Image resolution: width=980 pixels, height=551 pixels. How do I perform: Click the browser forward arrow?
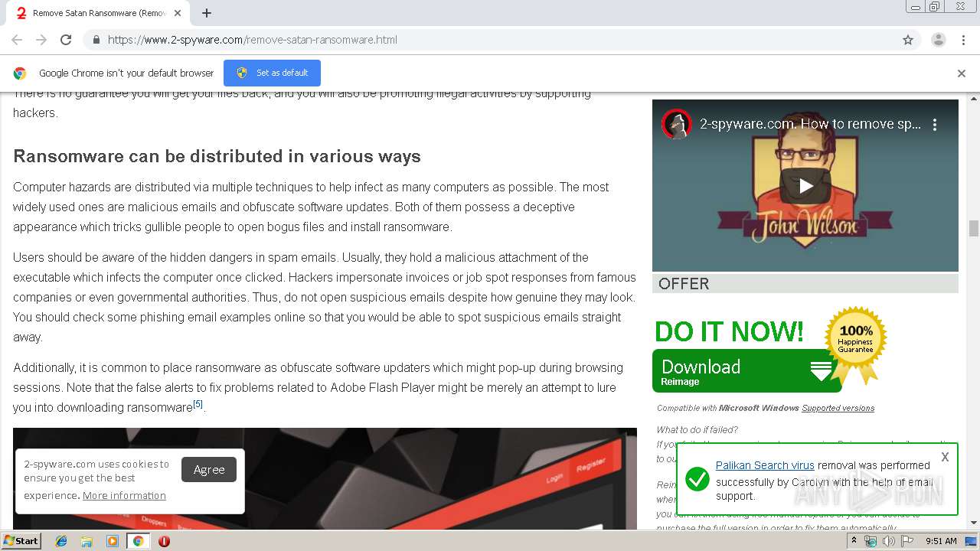(x=41, y=40)
